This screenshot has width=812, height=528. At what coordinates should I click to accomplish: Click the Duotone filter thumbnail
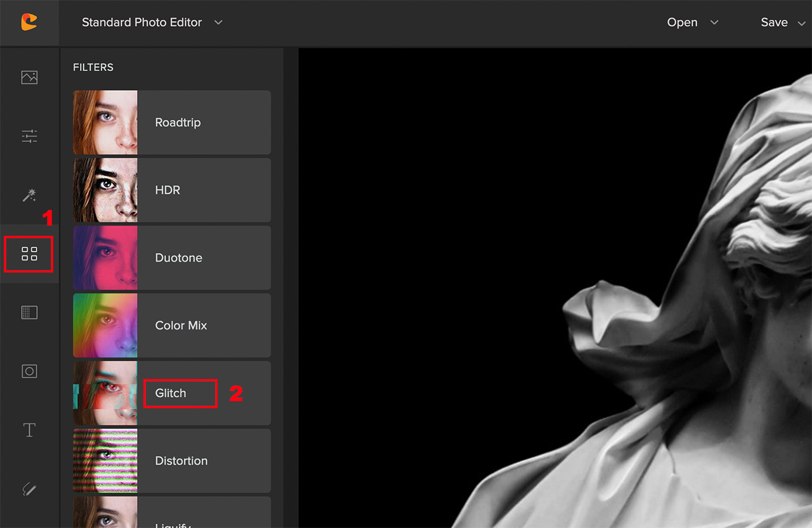(x=105, y=257)
